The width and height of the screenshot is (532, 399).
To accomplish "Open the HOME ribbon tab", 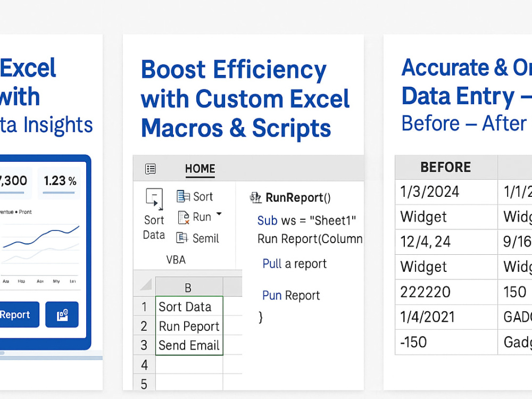I will coord(200,169).
